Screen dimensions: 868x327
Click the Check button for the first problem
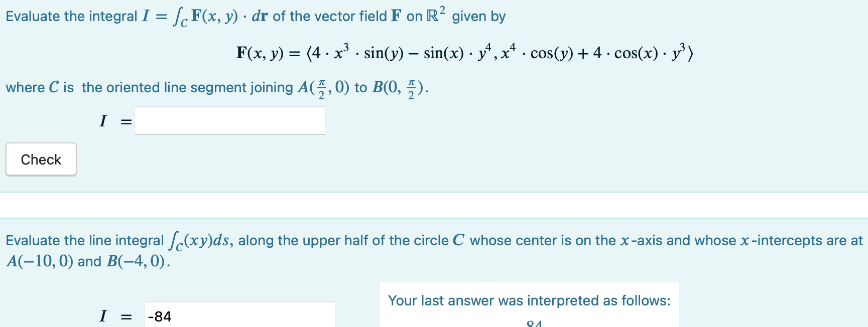point(40,159)
